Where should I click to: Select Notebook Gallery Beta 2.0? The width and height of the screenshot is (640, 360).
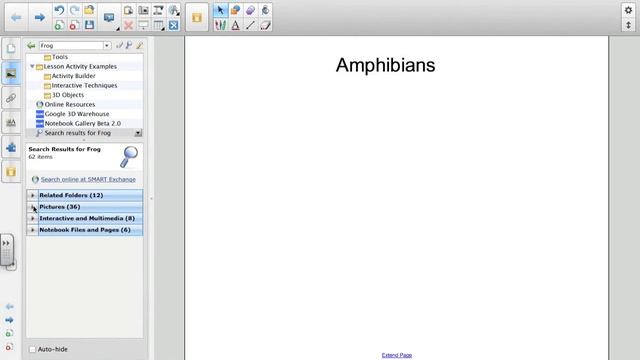click(x=82, y=123)
